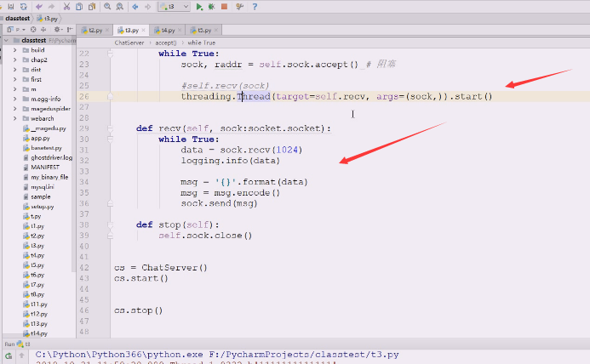The image size is (590, 364).
Task: Click ChatServer in the editor breadcrumb
Action: point(129,43)
